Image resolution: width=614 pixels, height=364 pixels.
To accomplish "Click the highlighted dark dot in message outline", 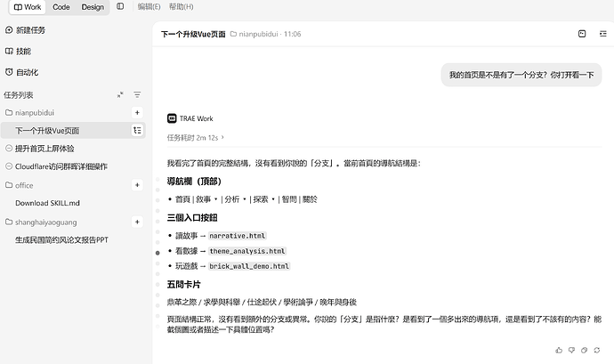I will [x=158, y=253].
